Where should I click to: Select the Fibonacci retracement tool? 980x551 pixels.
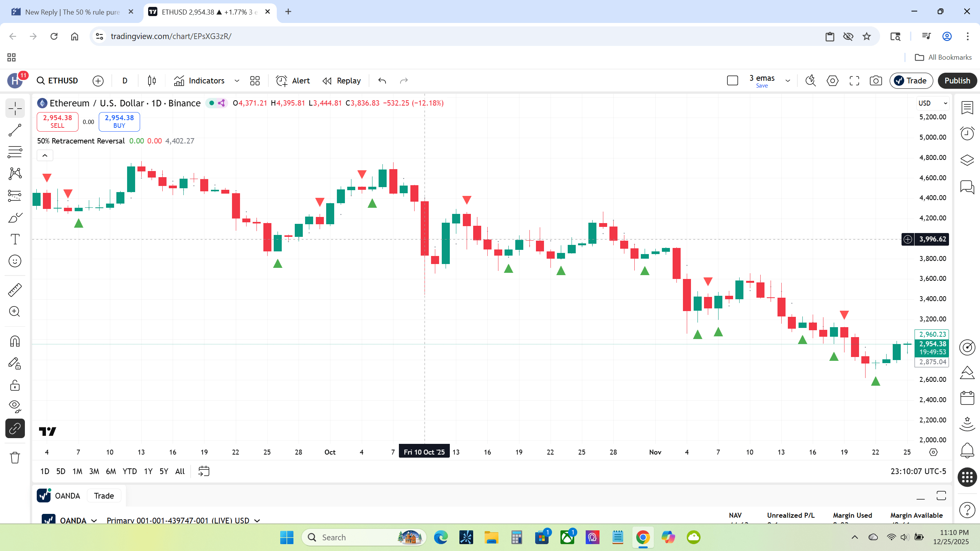(15, 152)
